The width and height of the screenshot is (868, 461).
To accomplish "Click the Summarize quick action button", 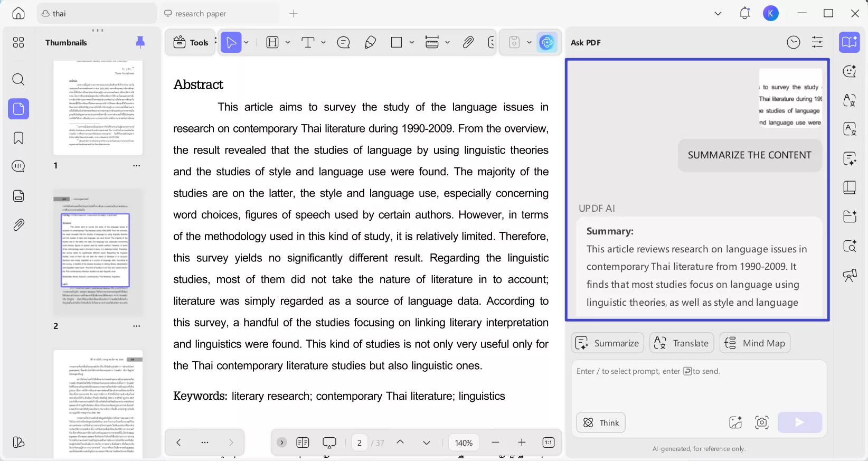I will pyautogui.click(x=607, y=343).
